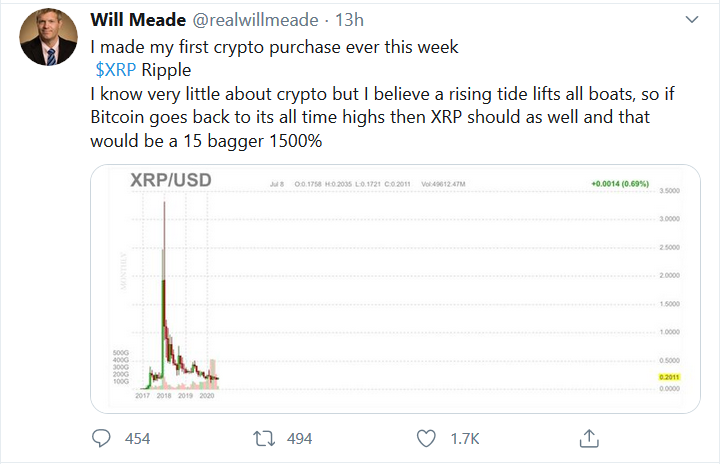Click the retweet arrows icon

click(x=264, y=438)
